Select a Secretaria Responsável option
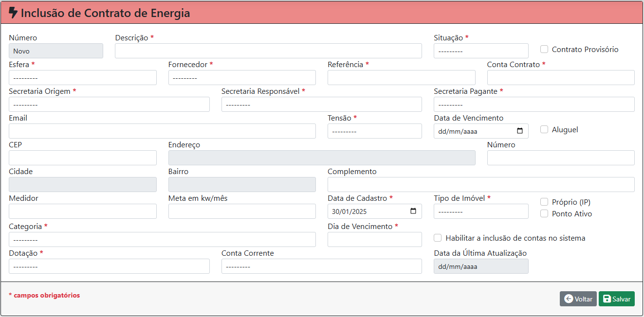 321,105
